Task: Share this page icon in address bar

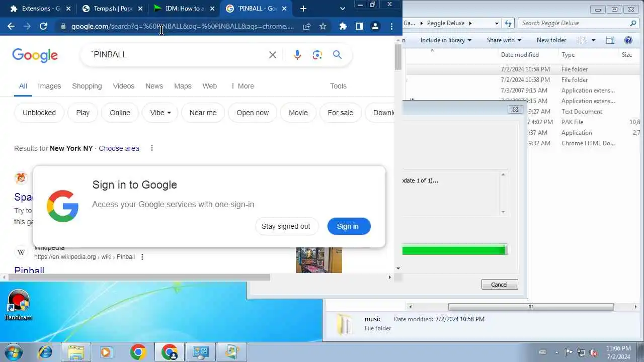Action: [307, 26]
